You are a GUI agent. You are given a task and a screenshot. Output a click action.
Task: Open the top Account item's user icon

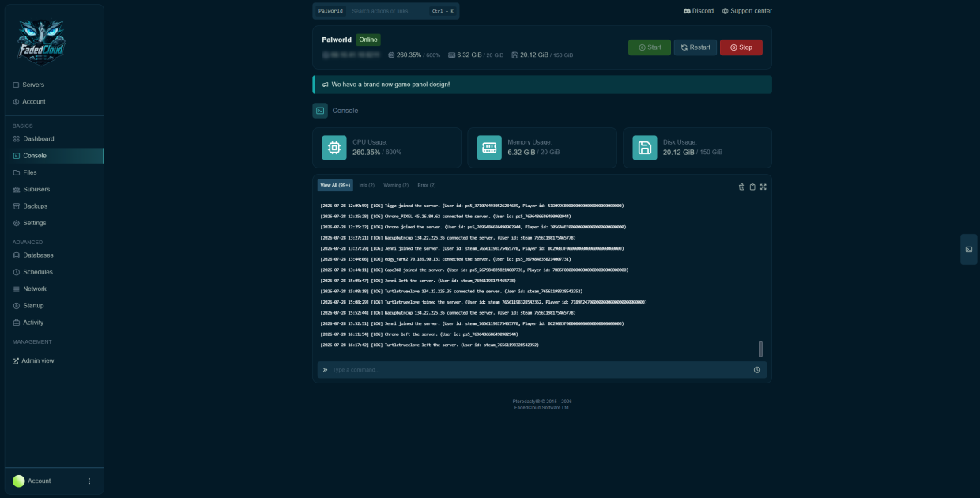tap(16, 102)
